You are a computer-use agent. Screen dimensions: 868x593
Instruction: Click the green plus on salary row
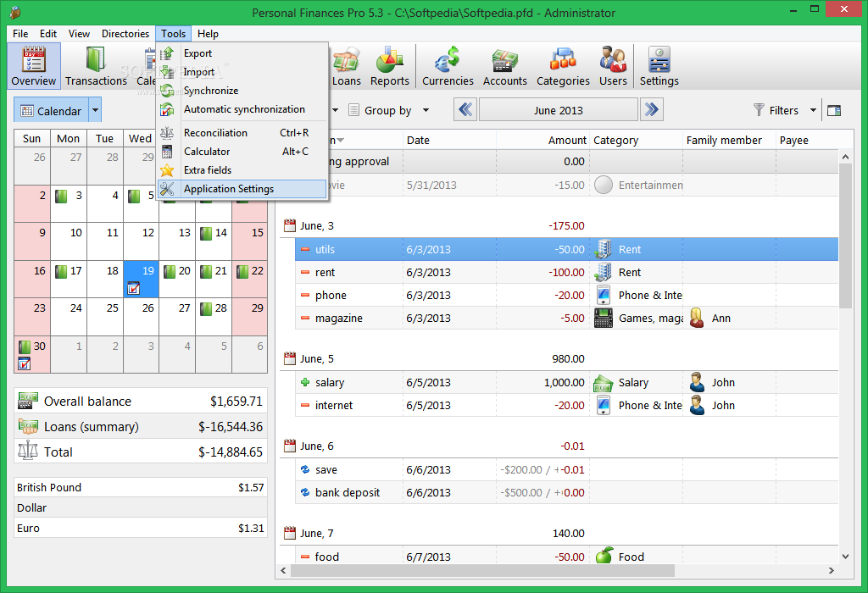pyautogui.click(x=305, y=382)
